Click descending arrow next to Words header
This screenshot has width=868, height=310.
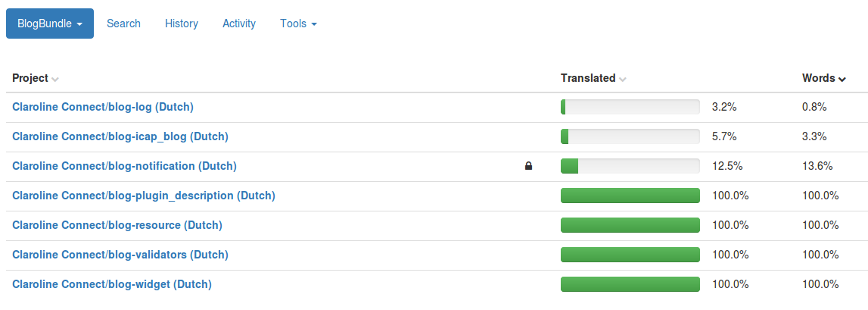[842, 80]
